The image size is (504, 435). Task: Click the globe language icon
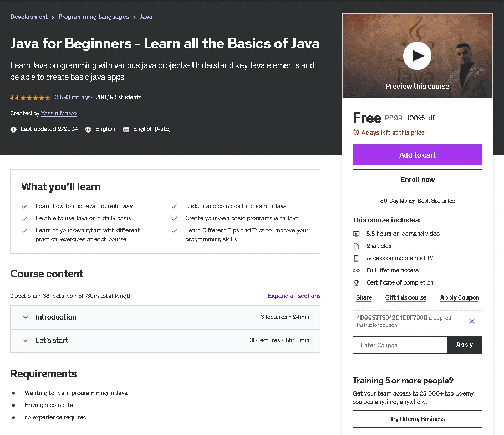[88, 129]
